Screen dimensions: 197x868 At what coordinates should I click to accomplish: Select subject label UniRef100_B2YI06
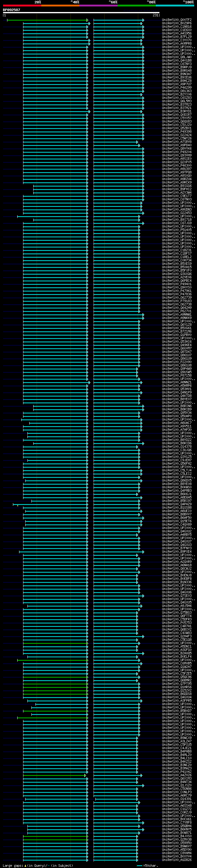click(177, 94)
